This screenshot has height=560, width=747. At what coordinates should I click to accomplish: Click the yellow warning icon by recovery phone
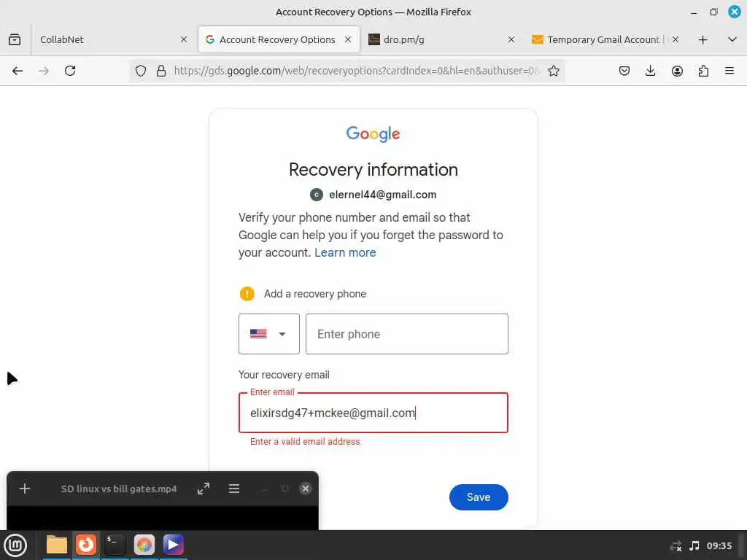click(x=247, y=294)
